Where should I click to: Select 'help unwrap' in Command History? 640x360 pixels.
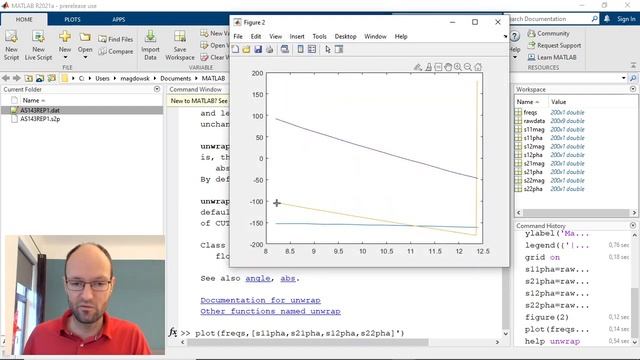tap(552, 341)
